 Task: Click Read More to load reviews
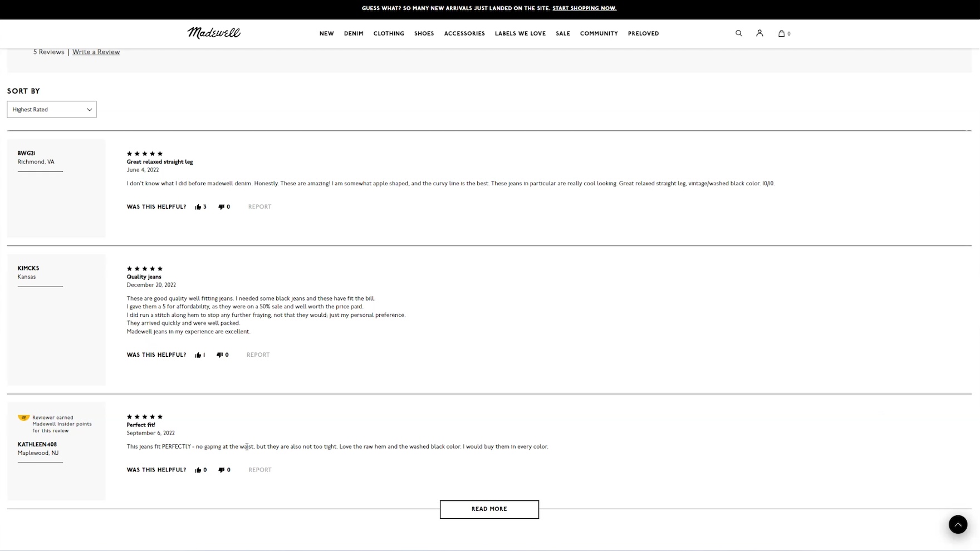click(x=489, y=509)
